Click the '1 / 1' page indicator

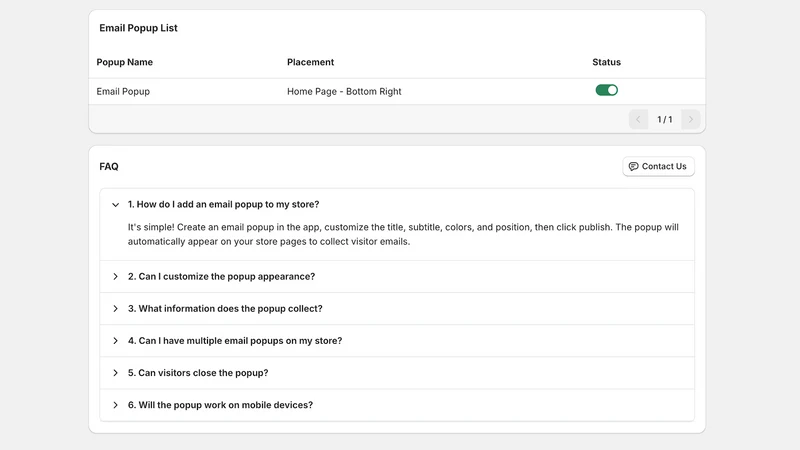664,119
